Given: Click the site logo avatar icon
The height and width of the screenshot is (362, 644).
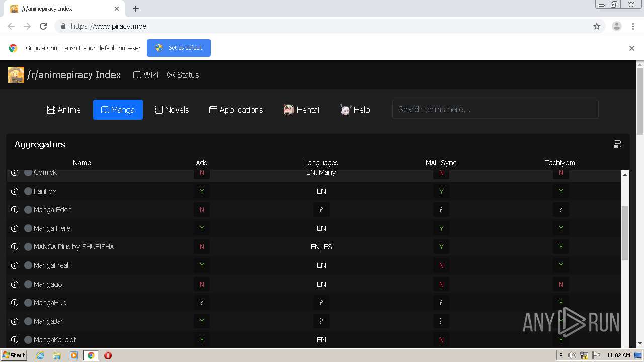Looking at the screenshot, I should tap(16, 75).
